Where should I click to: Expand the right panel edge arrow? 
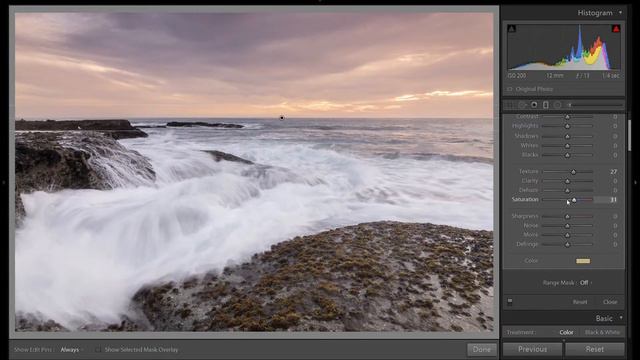636,182
